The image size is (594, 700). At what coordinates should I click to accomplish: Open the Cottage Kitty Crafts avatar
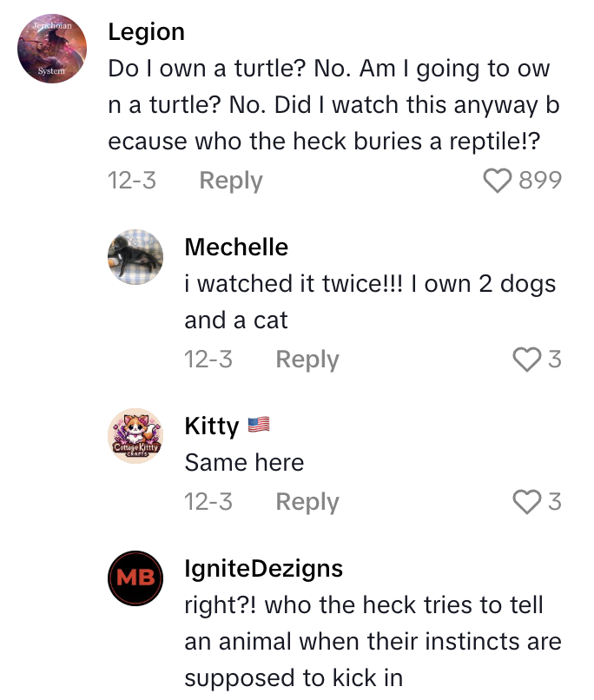tap(135, 434)
